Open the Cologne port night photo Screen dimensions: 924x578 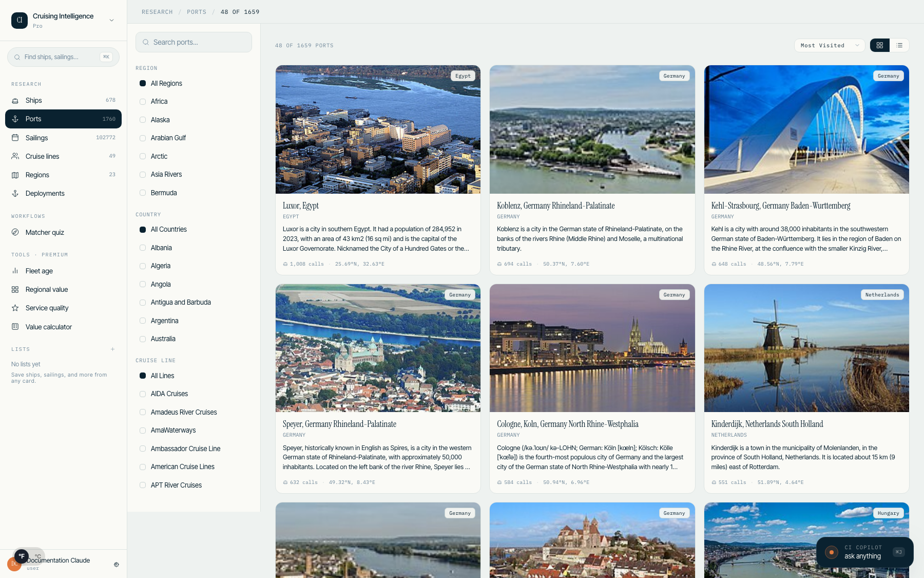(x=592, y=348)
